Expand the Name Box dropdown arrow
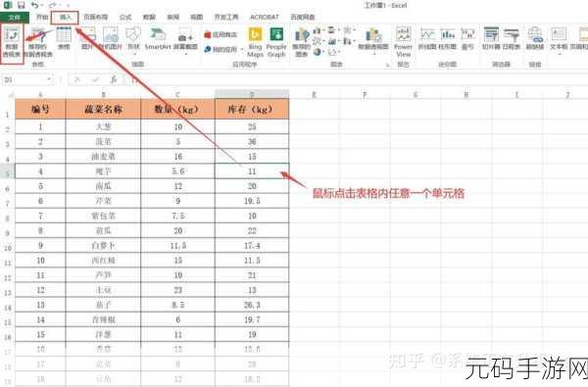The height and width of the screenshot is (387, 588). click(49, 79)
